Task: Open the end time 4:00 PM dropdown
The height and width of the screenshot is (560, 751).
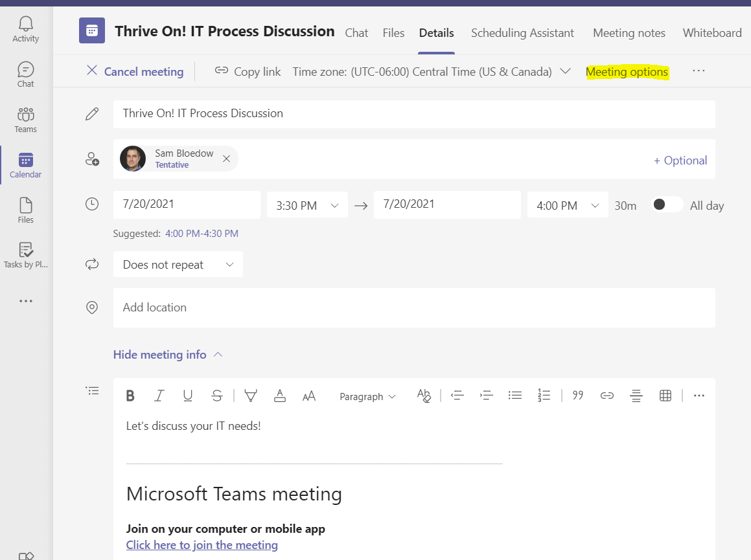Action: pos(568,205)
